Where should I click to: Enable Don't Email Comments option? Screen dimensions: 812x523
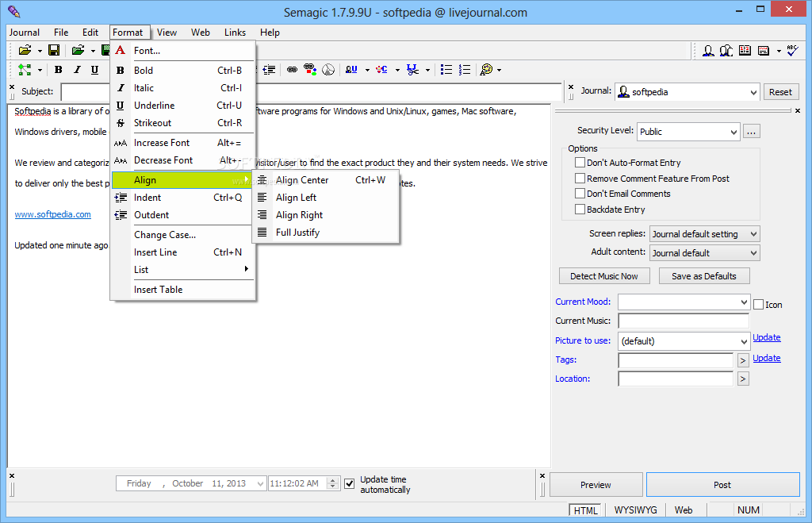[x=580, y=194]
